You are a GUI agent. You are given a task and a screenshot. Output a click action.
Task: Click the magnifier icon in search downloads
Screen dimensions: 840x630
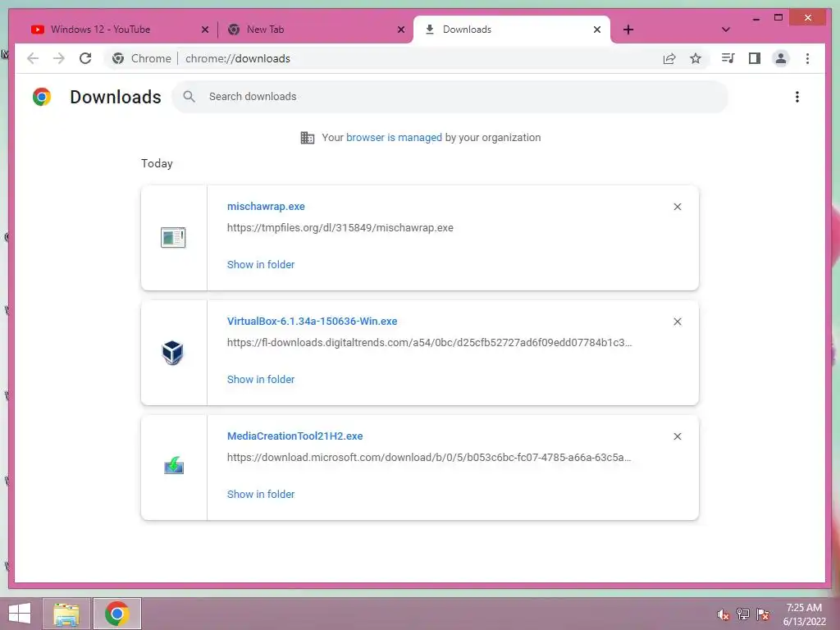pyautogui.click(x=189, y=97)
